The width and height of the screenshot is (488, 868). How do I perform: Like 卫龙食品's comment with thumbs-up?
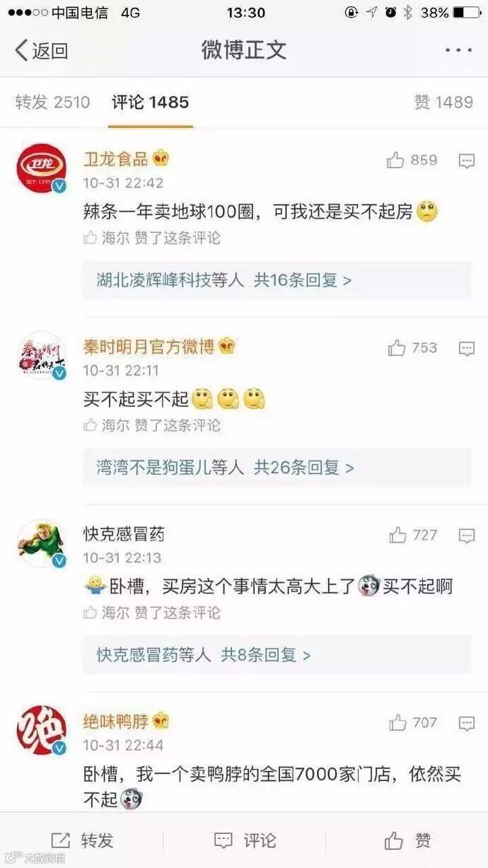395,161
